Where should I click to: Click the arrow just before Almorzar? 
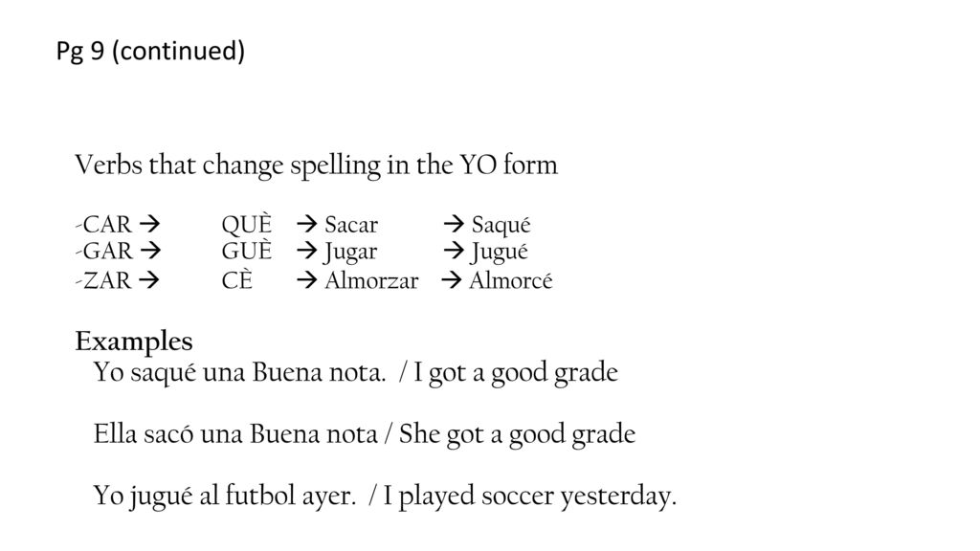[307, 279]
